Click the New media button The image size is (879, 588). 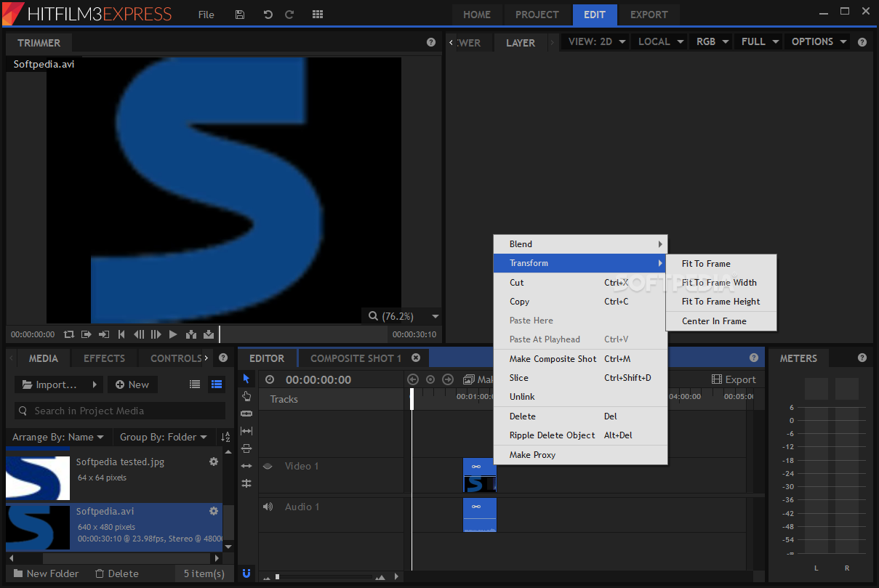tap(132, 384)
